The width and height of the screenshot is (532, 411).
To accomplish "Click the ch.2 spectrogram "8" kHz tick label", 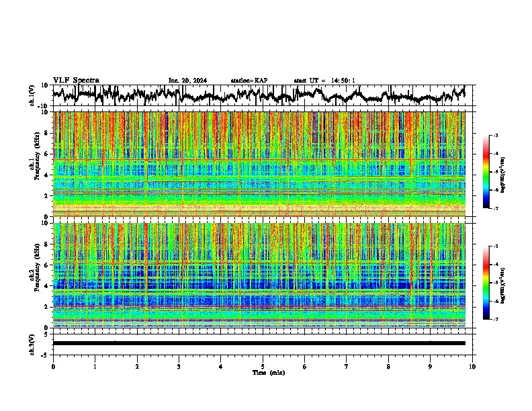I will point(47,244).
